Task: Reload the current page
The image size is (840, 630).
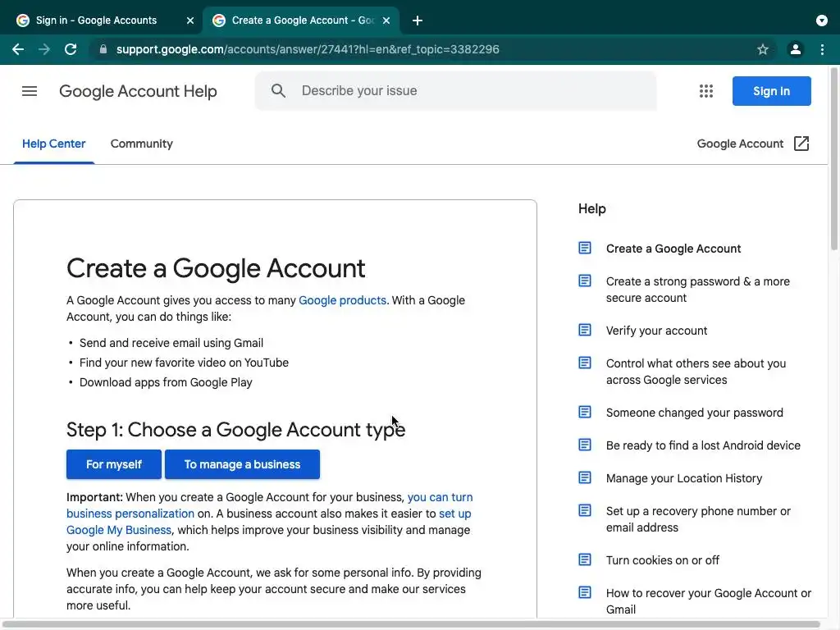Action: coord(71,49)
